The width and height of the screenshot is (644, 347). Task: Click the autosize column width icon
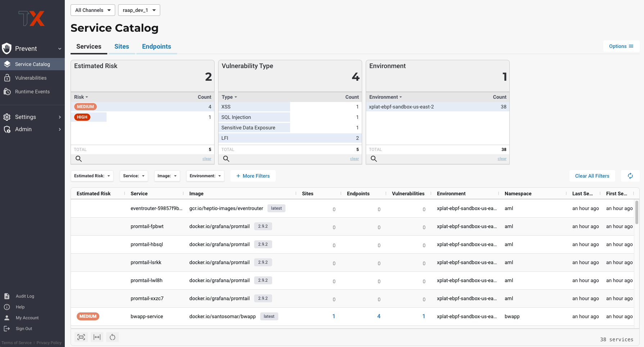tap(97, 337)
